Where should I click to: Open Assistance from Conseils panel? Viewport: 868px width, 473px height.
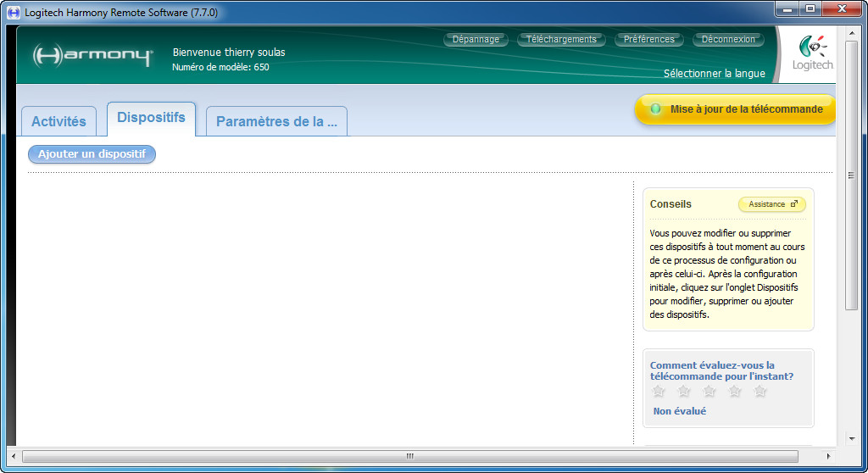[x=771, y=204]
